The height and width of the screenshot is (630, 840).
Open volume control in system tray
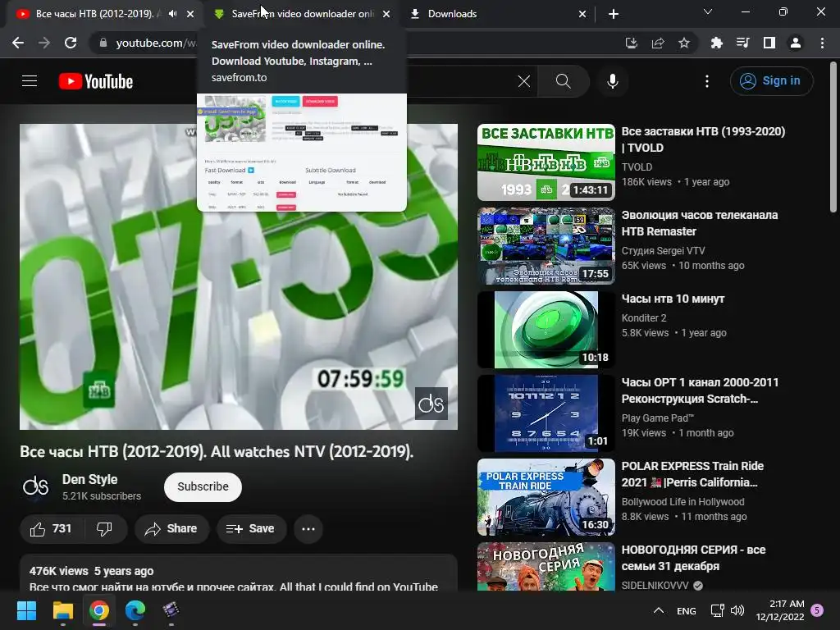(737, 610)
